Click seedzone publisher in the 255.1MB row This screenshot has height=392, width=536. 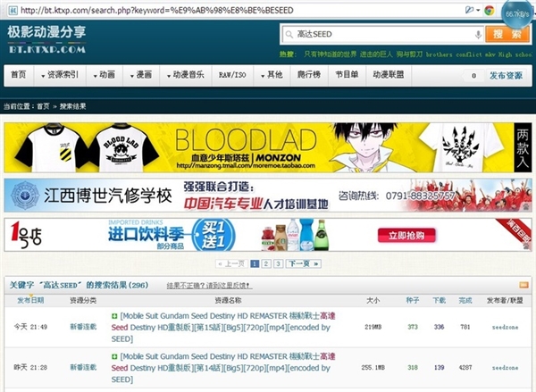click(x=505, y=368)
